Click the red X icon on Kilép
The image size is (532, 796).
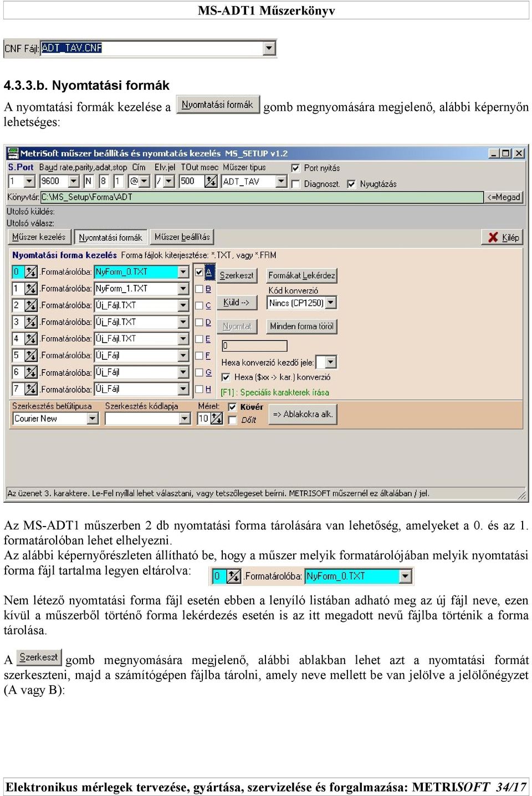(x=493, y=237)
